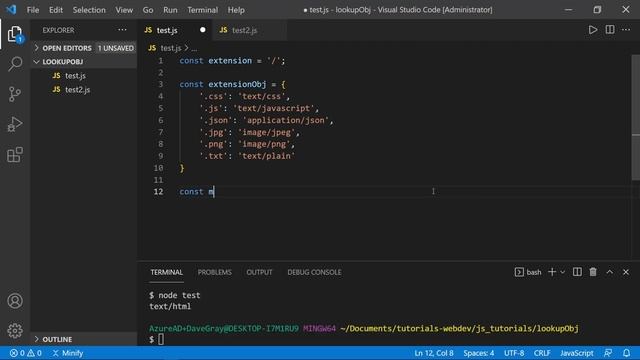Open editor More Actions ellipsis
This screenshot has height=360, width=640.
point(626,30)
